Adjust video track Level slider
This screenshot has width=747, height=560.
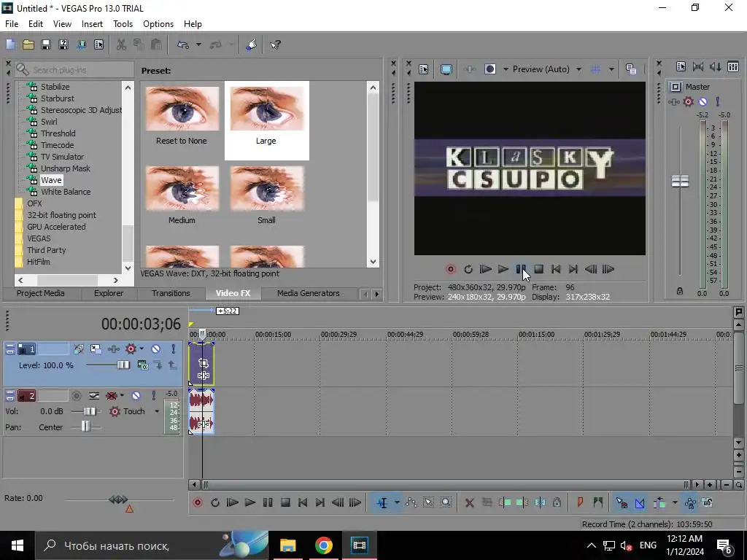(x=123, y=365)
